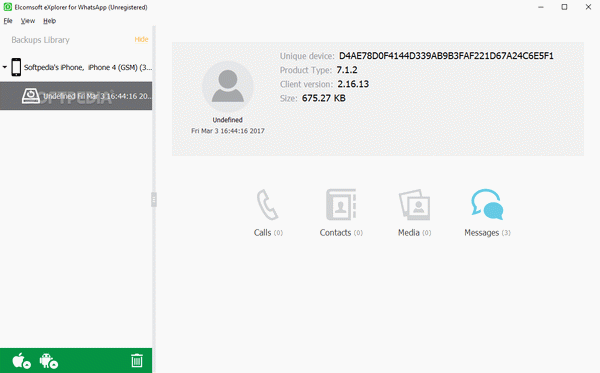Viewport: 600px width, 373px height.
Task: Maximize the application window
Action: [564, 7]
